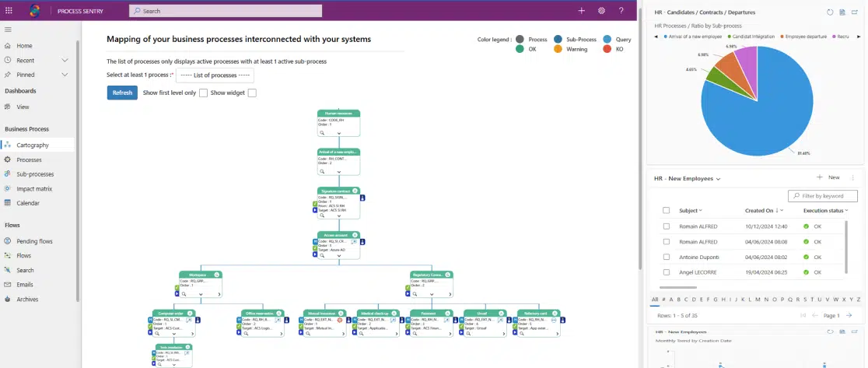868x368 pixels.
Task: Click the blue Refresh button
Action: point(122,93)
